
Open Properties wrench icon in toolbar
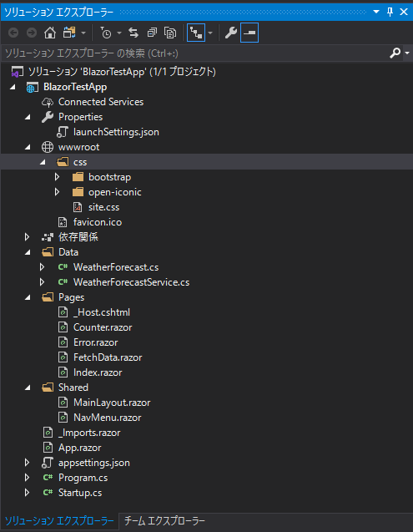click(231, 33)
